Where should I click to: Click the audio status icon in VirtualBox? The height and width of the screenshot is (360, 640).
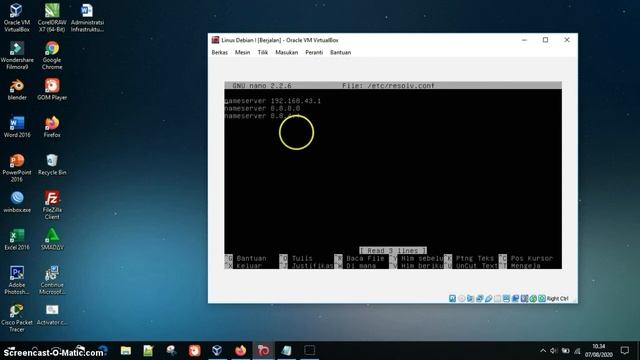coord(470,298)
